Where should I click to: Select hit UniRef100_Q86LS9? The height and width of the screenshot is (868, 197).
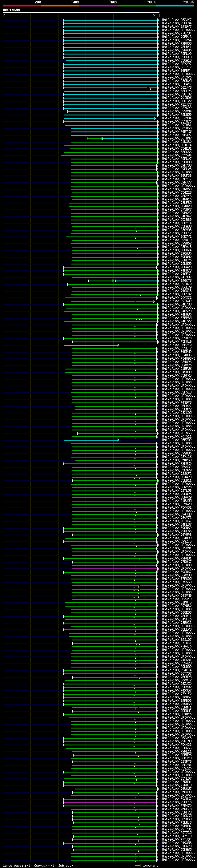(x=176, y=287)
